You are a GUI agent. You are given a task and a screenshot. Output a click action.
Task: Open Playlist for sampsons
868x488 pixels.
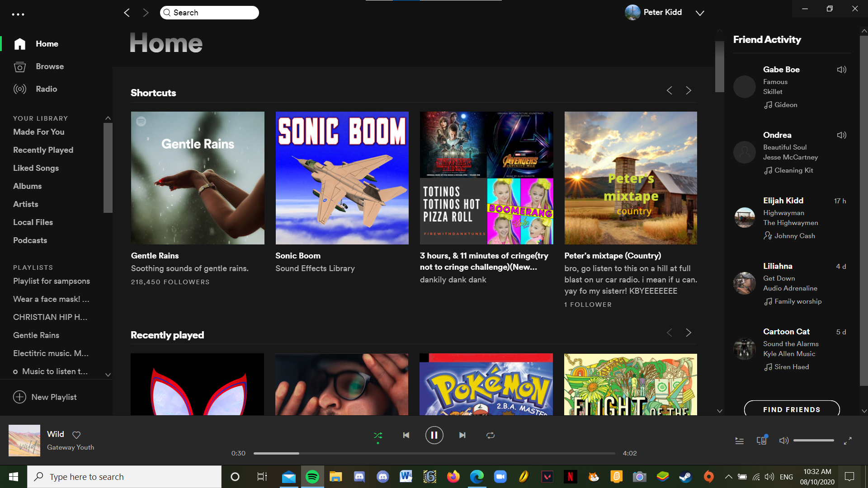tap(52, 281)
